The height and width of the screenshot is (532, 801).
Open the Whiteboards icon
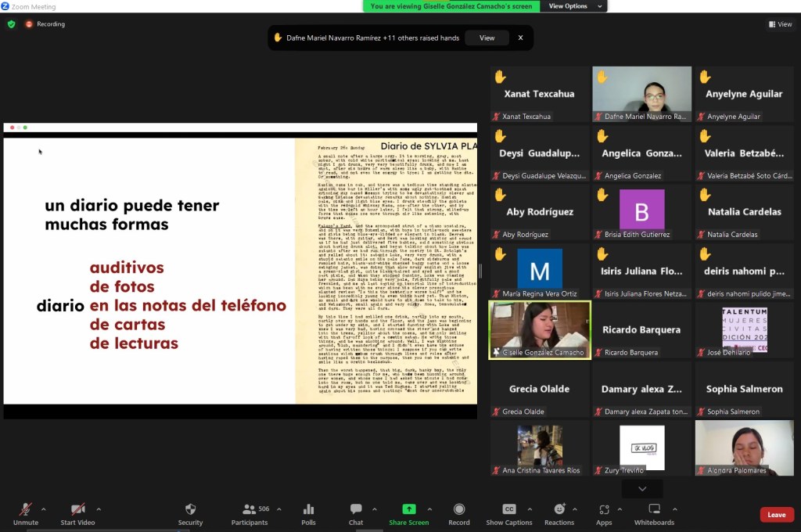pyautogui.click(x=654, y=509)
